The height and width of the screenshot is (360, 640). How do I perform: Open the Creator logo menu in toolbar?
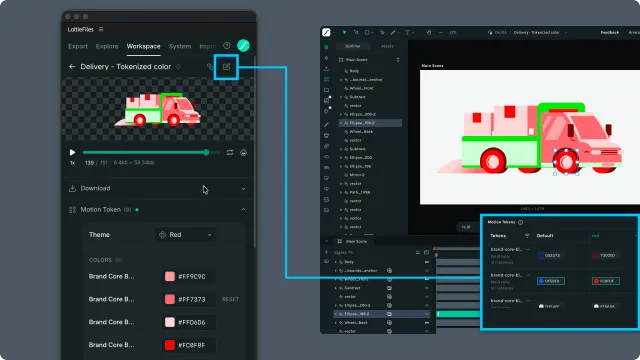tap(326, 32)
